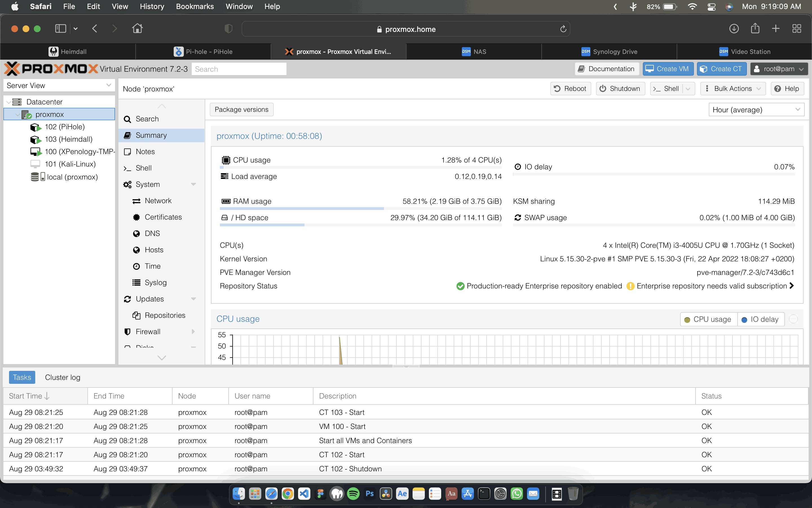Image resolution: width=812 pixels, height=508 pixels.
Task: Switch to the Heimdall browser tab
Action: 68,52
